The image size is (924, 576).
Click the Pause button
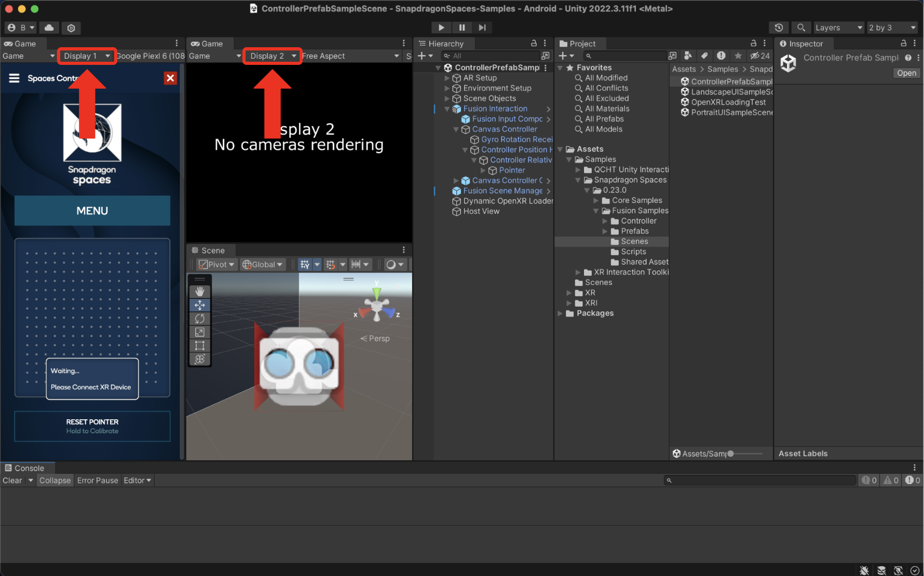tap(461, 28)
